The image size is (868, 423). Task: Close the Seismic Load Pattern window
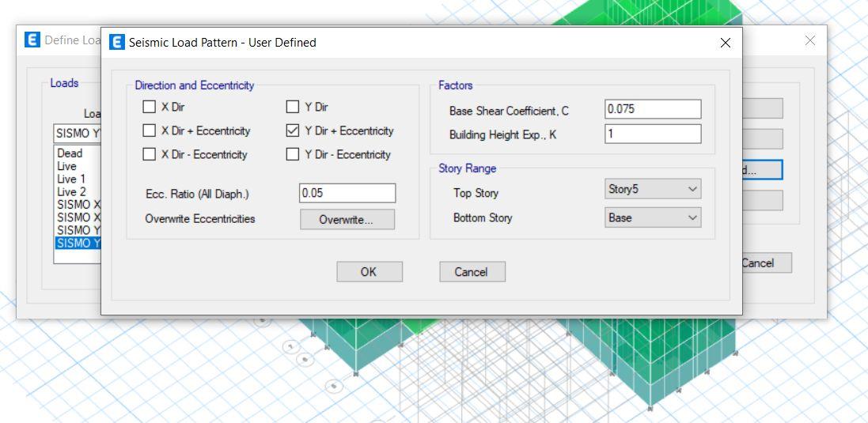[725, 43]
